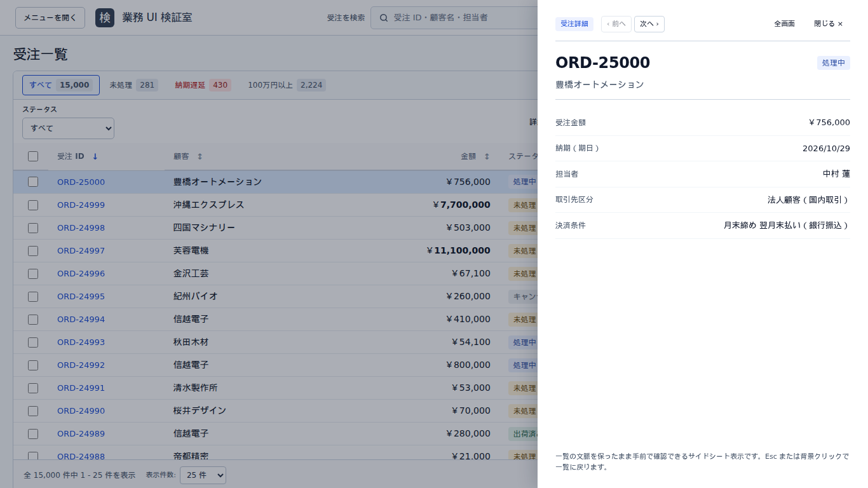Open the 表示件数 25 件 dropdown
868x488 pixels.
click(x=203, y=475)
